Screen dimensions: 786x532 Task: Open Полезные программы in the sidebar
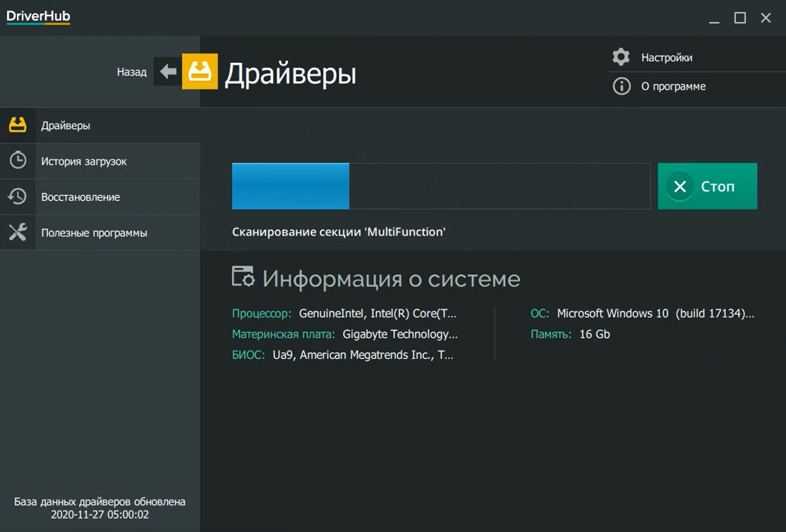(94, 233)
